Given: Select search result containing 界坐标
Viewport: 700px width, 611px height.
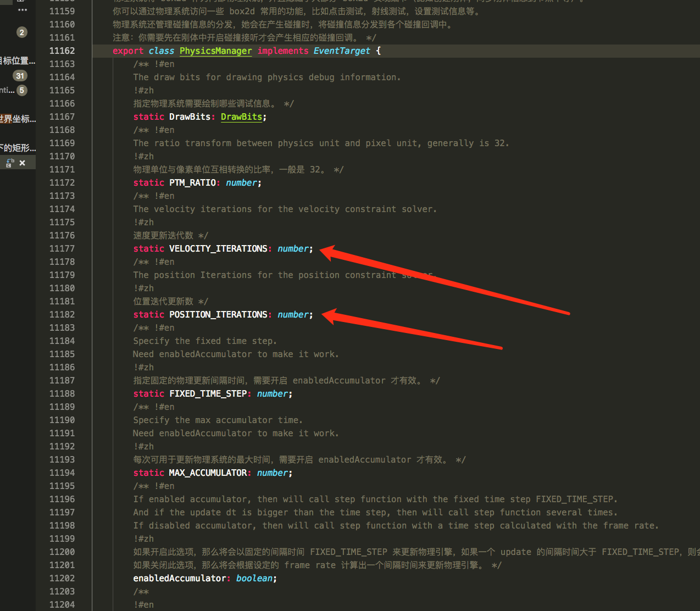Looking at the screenshot, I should point(18,119).
